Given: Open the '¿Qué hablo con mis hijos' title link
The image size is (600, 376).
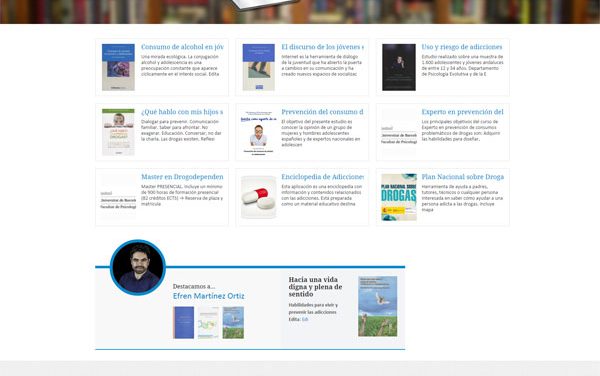Looking at the screenshot, I should point(182,112).
